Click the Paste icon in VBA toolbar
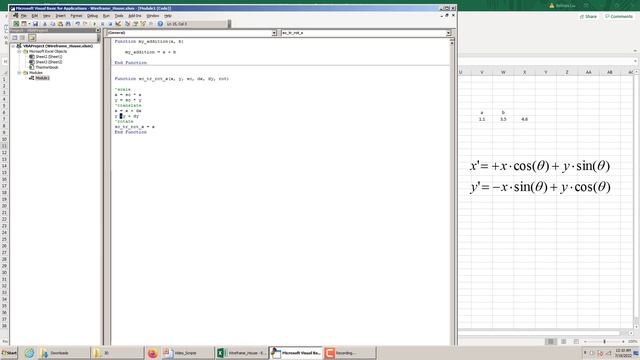This screenshot has width=640, height=360. tap(60, 24)
